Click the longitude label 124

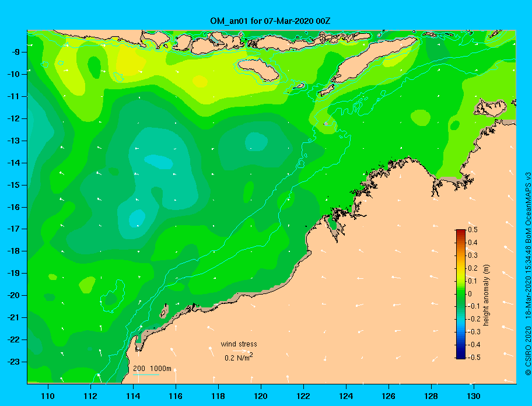coord(346,396)
